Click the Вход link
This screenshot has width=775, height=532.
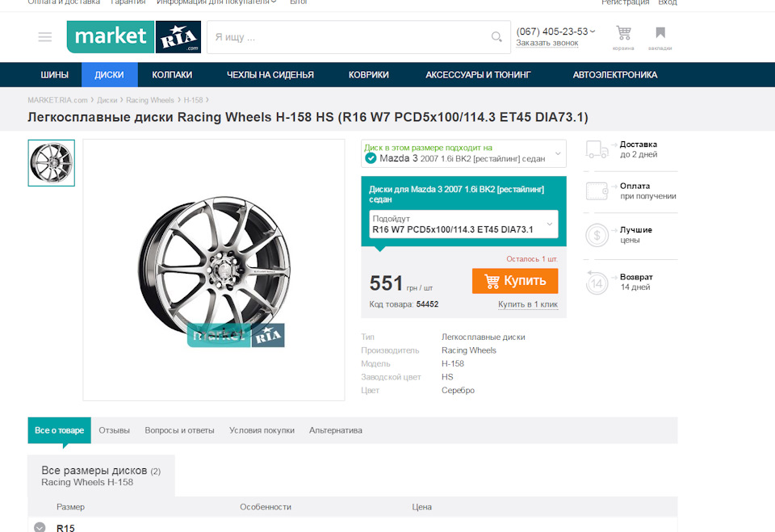pos(668,2)
